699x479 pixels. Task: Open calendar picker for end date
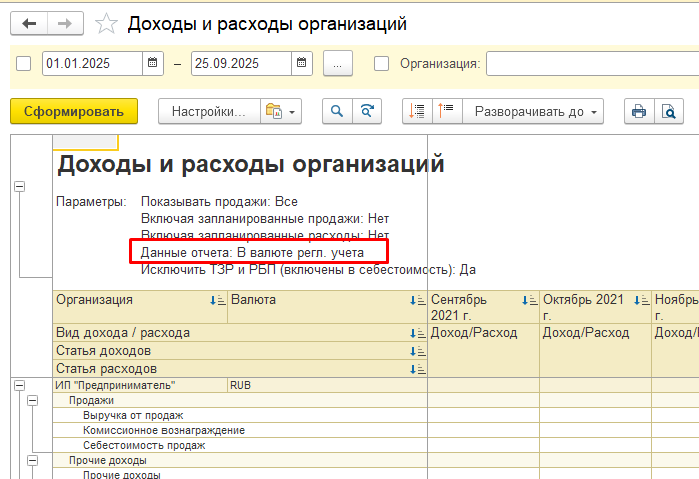302,64
